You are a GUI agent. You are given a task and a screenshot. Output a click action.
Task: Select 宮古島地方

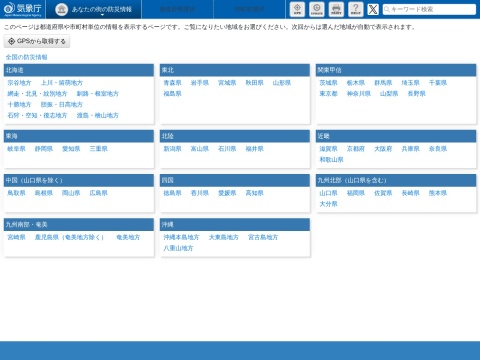click(263, 237)
